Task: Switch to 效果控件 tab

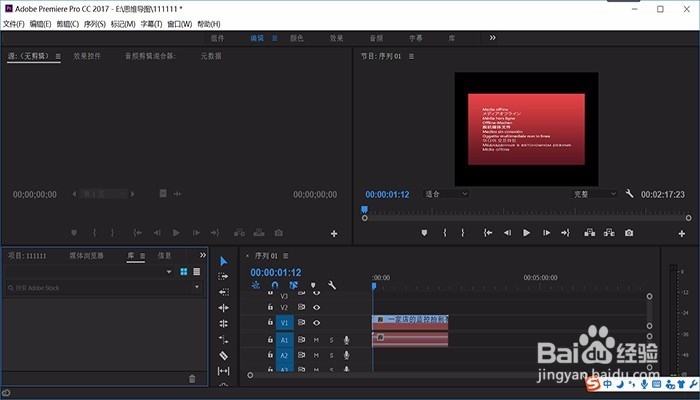Action: pyautogui.click(x=87, y=56)
